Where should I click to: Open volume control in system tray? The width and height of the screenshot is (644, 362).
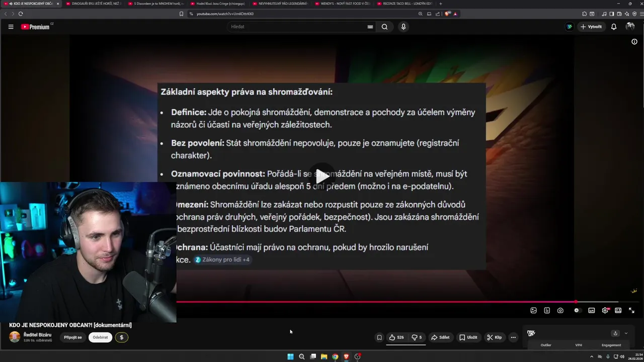click(x=623, y=356)
